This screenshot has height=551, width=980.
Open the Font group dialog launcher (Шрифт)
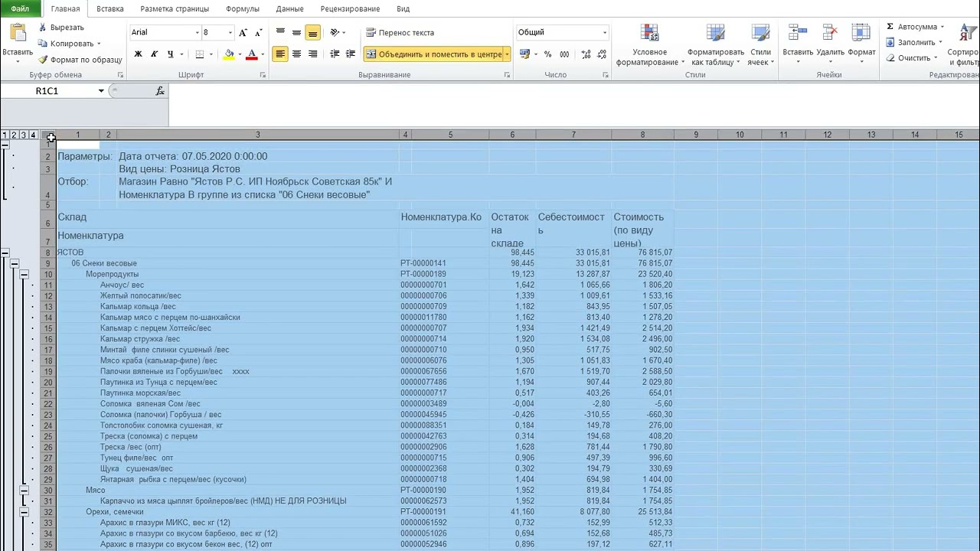point(263,75)
